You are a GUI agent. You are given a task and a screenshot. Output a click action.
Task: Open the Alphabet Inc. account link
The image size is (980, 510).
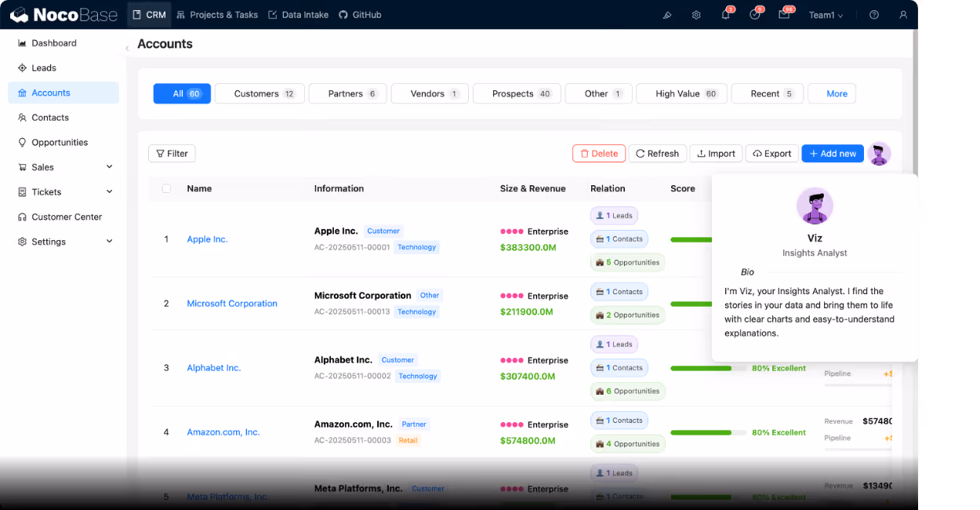tap(214, 368)
